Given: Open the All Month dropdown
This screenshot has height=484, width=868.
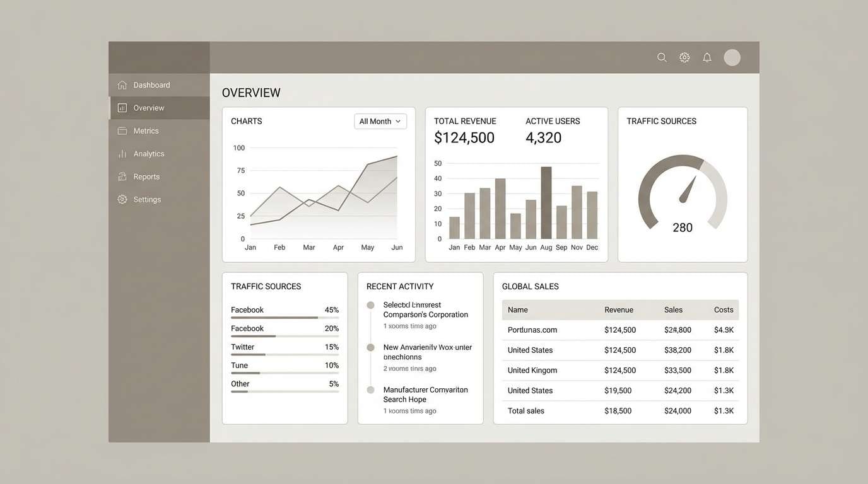Looking at the screenshot, I should point(380,121).
